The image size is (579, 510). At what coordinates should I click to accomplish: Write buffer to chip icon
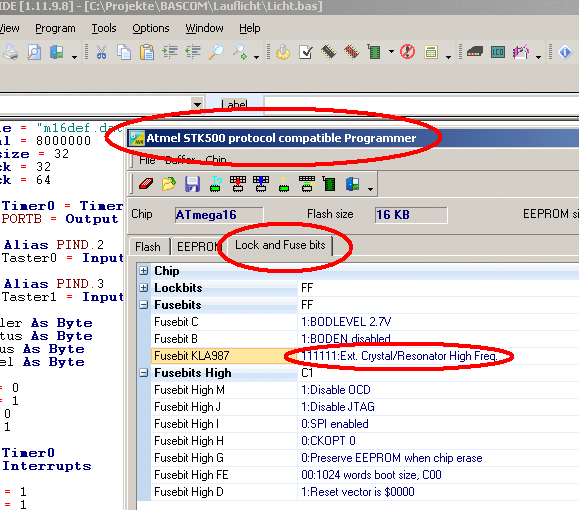(x=238, y=184)
